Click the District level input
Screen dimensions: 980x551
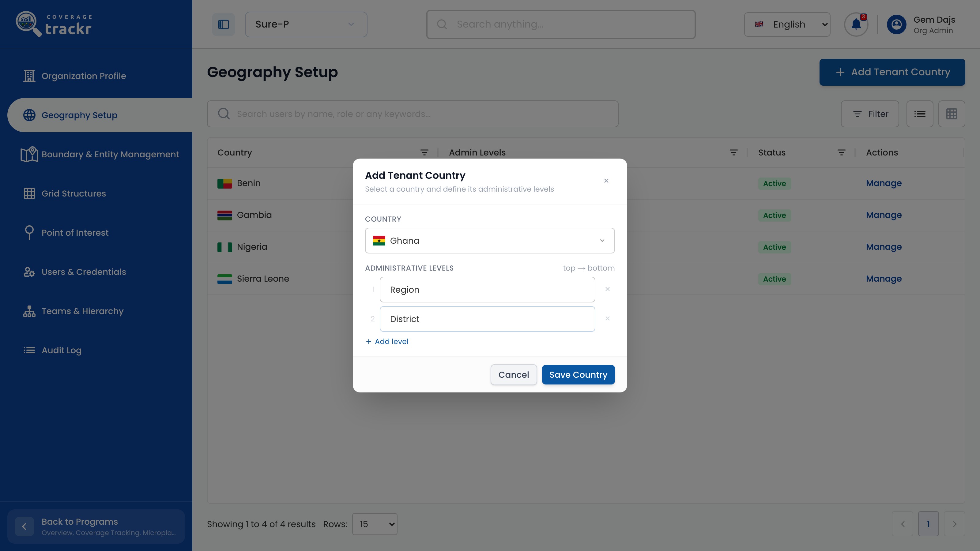click(x=487, y=319)
